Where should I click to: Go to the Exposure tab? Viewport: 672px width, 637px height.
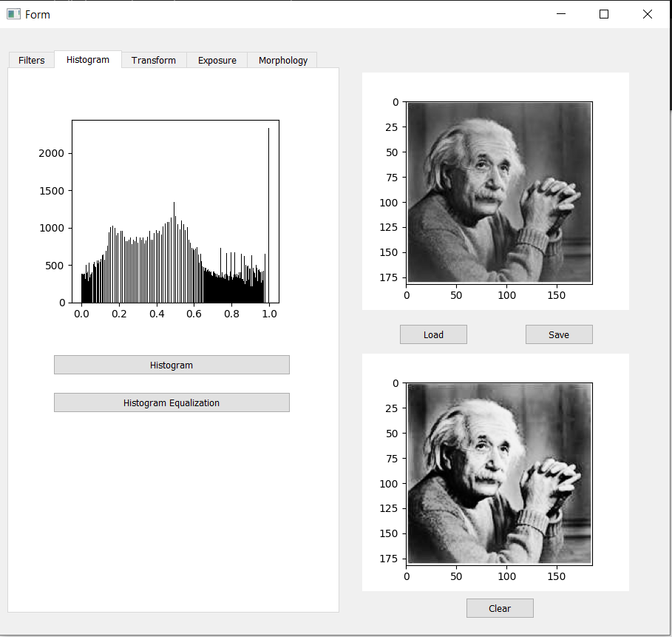point(217,60)
